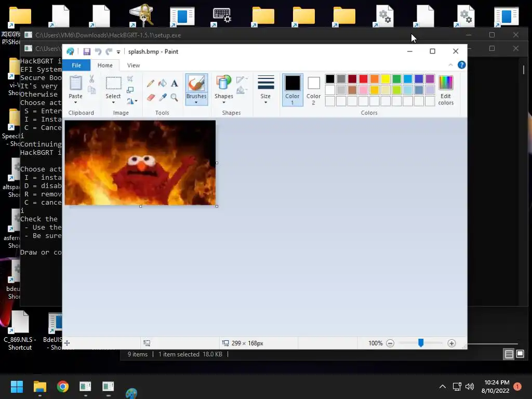Screen dimensions: 532x399
Task: Open C_869.NLS Shortcut desktop icon
Action: [20, 330]
